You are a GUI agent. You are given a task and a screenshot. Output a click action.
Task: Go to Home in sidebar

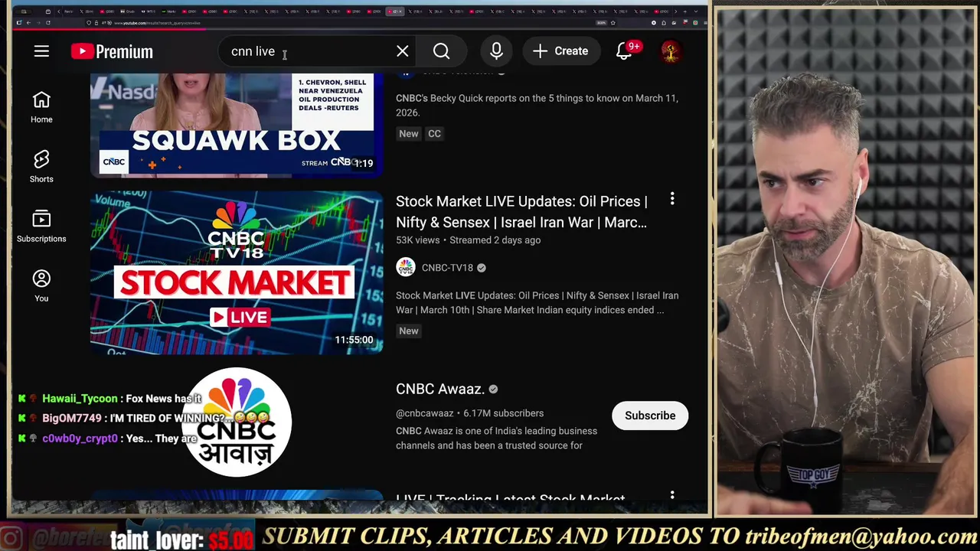click(x=41, y=107)
